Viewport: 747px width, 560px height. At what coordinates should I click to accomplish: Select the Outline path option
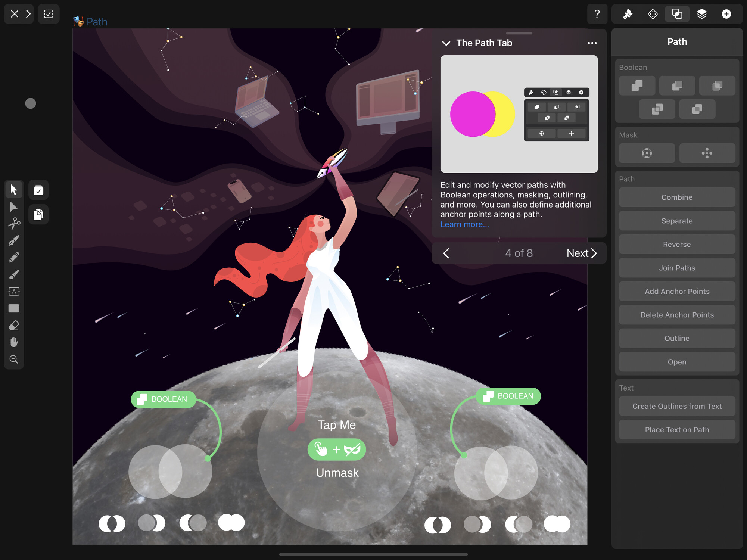677,338
